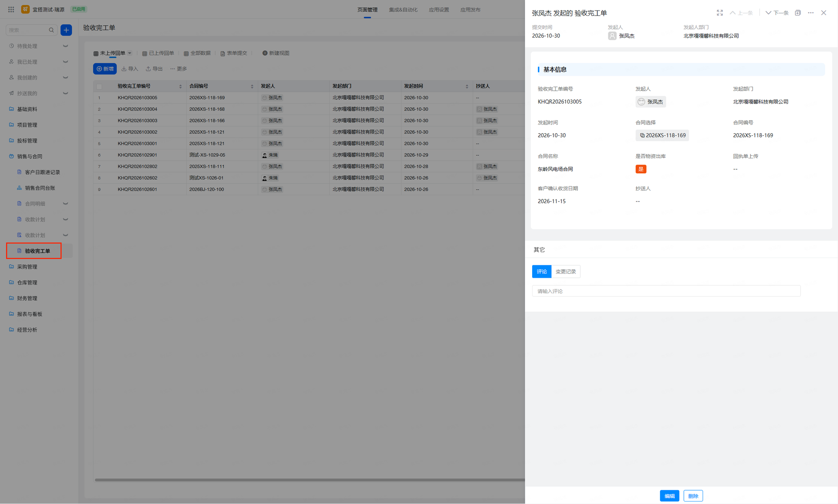Viewport: 838px width, 504px height.
Task: Toggle the select-all checkbox in table header
Action: pyautogui.click(x=99, y=86)
